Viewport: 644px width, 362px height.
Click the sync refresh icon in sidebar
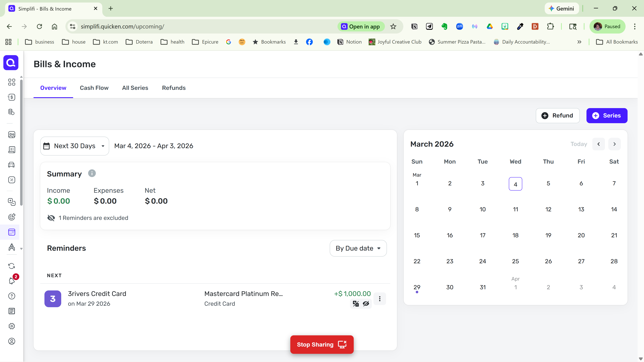coord(12,266)
